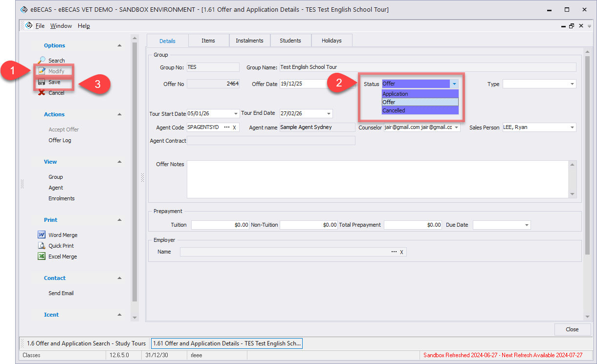
Task: Click the Close button
Action: (x=572, y=329)
